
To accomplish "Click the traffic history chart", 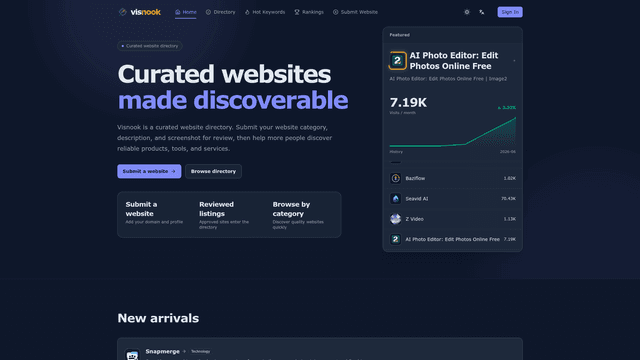I will click(x=453, y=132).
